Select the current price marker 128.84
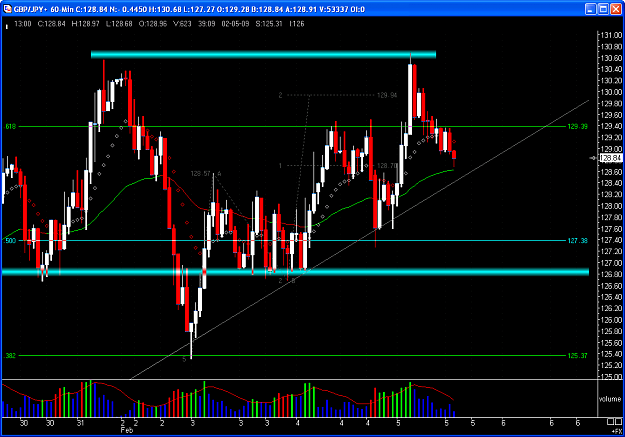Screen dimensions: 625x437 click(x=611, y=158)
